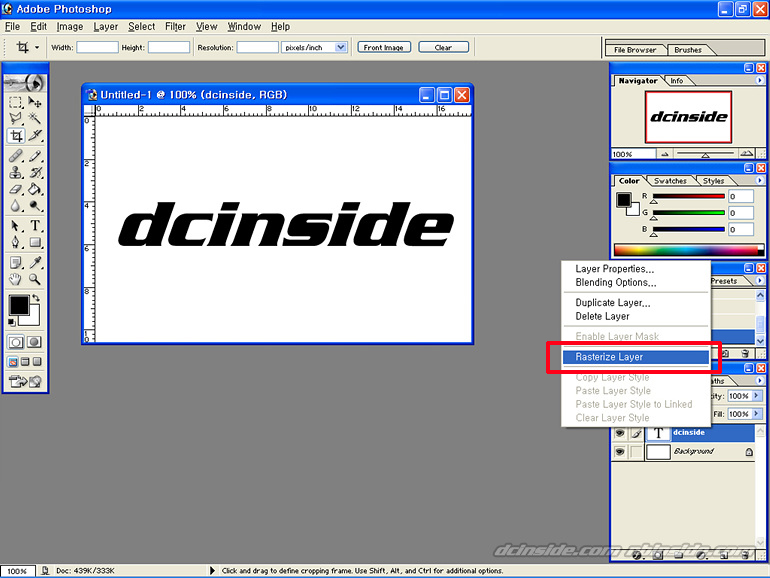Jump to ImageReady from the toolbox

click(x=25, y=381)
